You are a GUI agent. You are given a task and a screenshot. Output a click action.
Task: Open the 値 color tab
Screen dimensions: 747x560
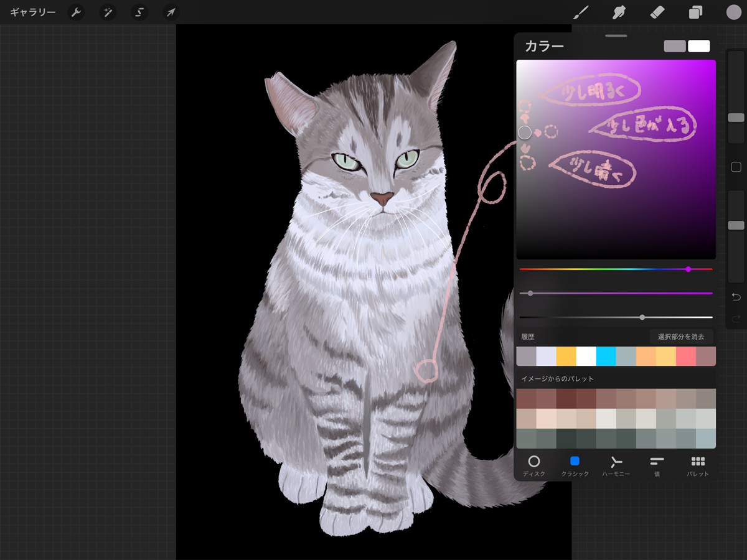point(657,465)
